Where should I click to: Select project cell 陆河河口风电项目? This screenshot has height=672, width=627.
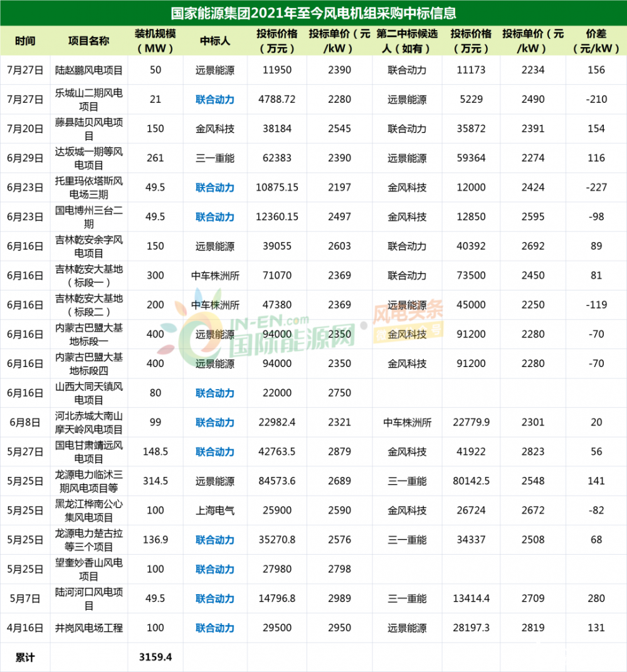click(88, 599)
